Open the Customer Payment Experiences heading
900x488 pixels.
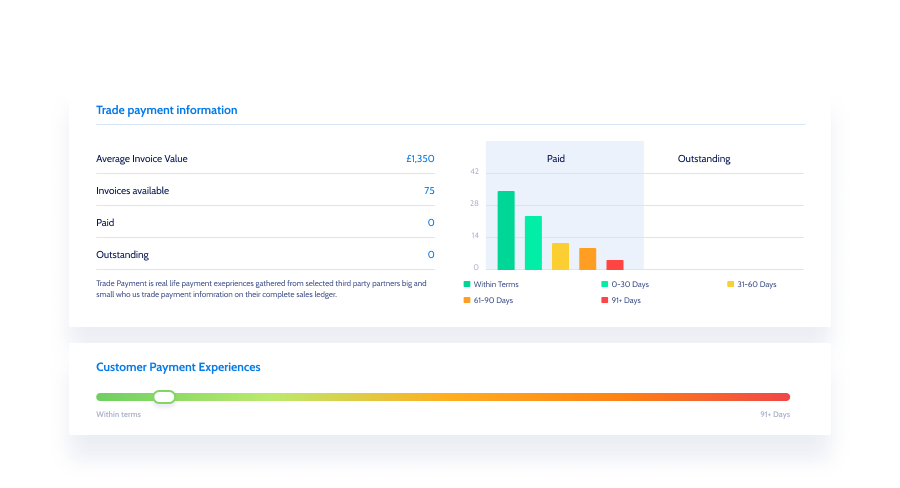point(178,367)
